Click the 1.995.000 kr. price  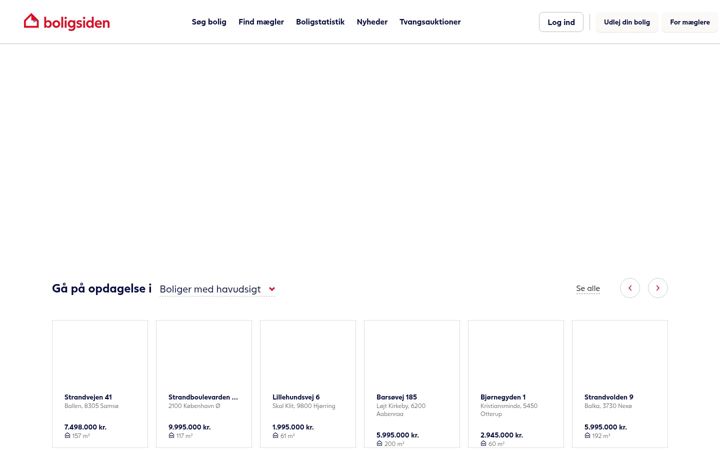click(x=293, y=427)
